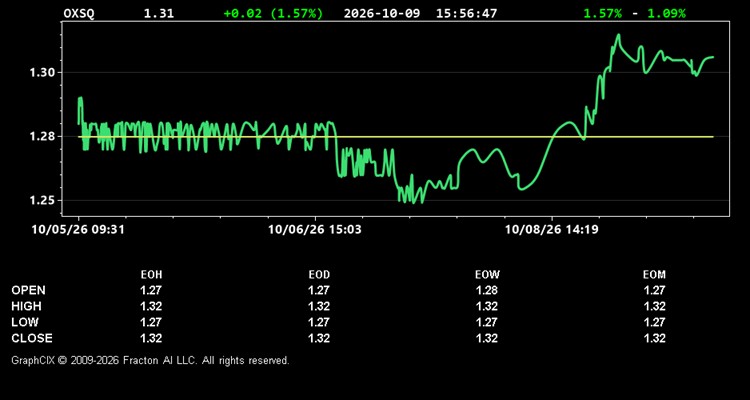Click the OPEN row label
750x400 pixels.
click(29, 290)
